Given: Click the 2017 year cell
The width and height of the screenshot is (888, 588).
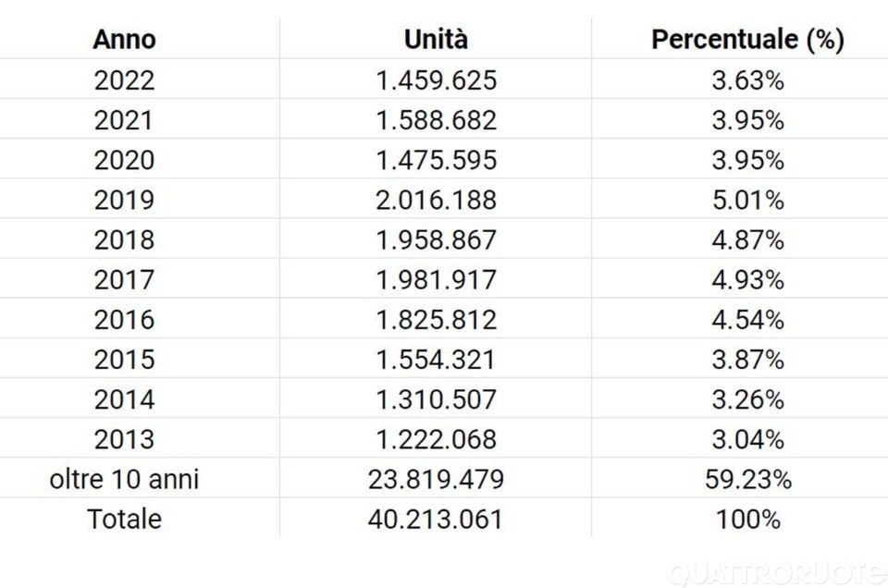Looking at the screenshot, I should [125, 279].
